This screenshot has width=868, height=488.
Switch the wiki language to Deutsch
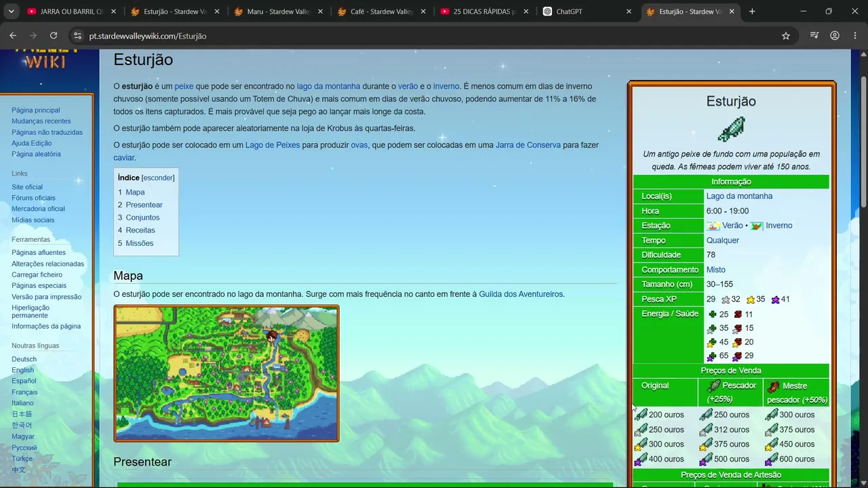click(24, 359)
